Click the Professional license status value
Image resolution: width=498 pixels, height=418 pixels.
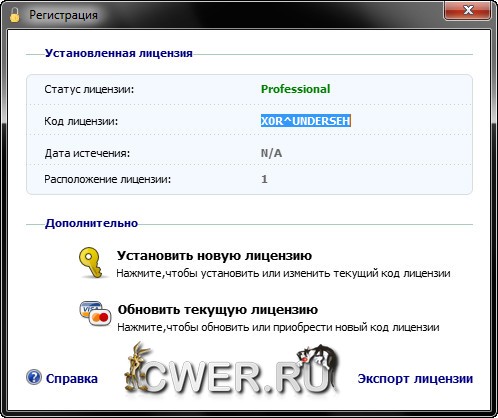pyautogui.click(x=295, y=89)
